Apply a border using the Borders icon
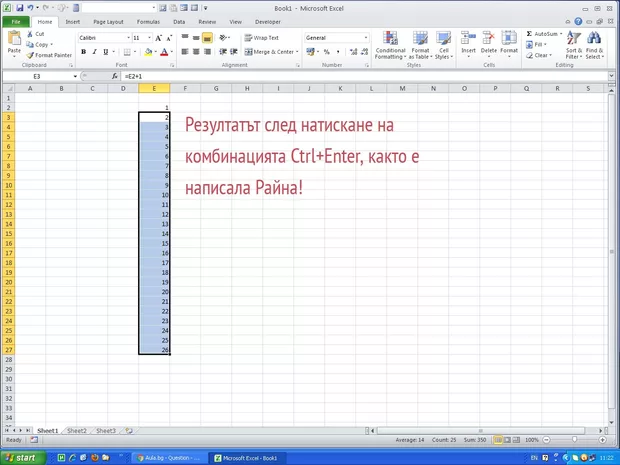Screen dimensions: 620x465 coord(127,52)
